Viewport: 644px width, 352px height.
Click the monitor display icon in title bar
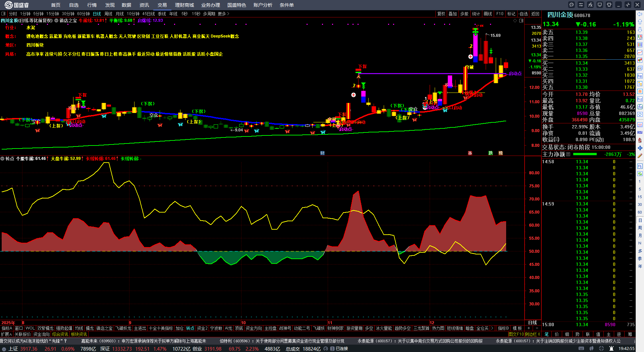tap(600, 5)
